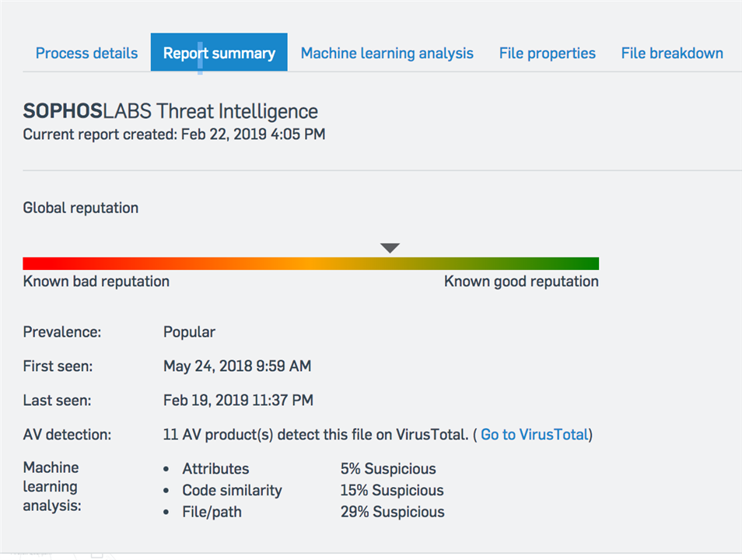Open the File properties tab
The image size is (742, 560).
[547, 54]
